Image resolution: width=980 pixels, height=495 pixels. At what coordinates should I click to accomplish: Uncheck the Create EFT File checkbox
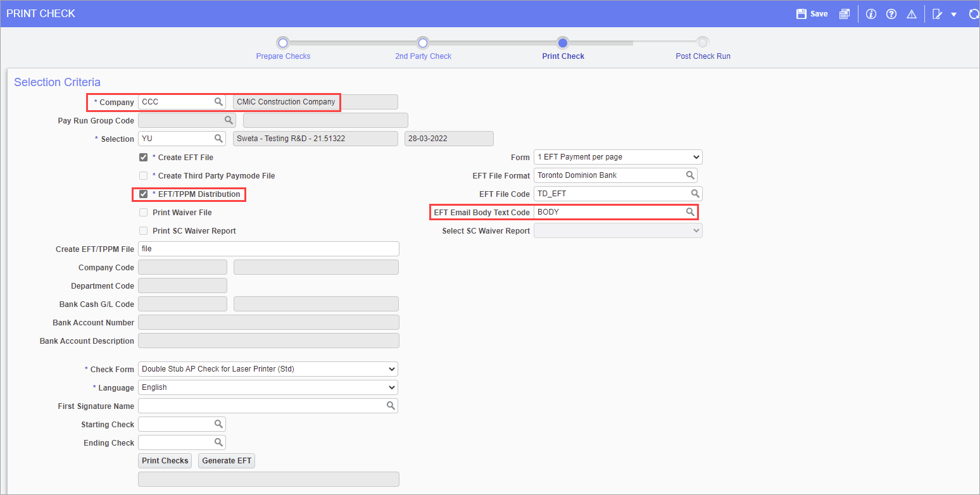[x=143, y=157]
